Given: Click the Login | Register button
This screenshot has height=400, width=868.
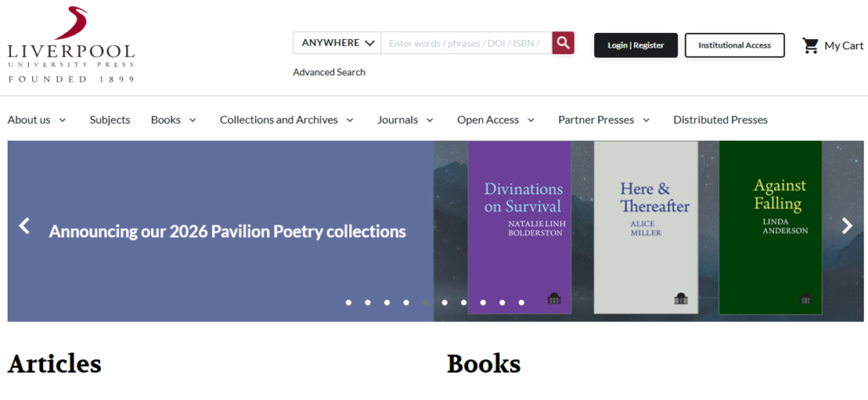Looking at the screenshot, I should (636, 46).
